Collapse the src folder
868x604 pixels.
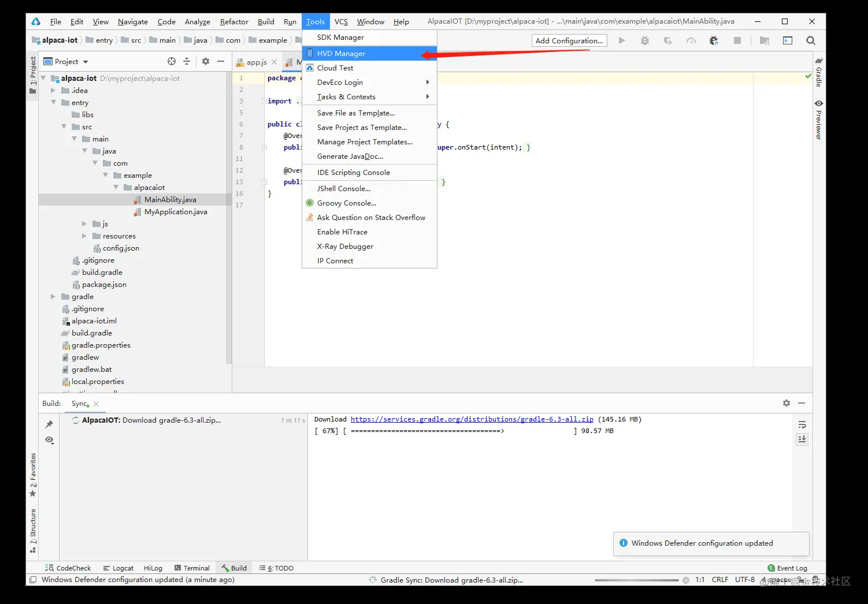pos(64,126)
